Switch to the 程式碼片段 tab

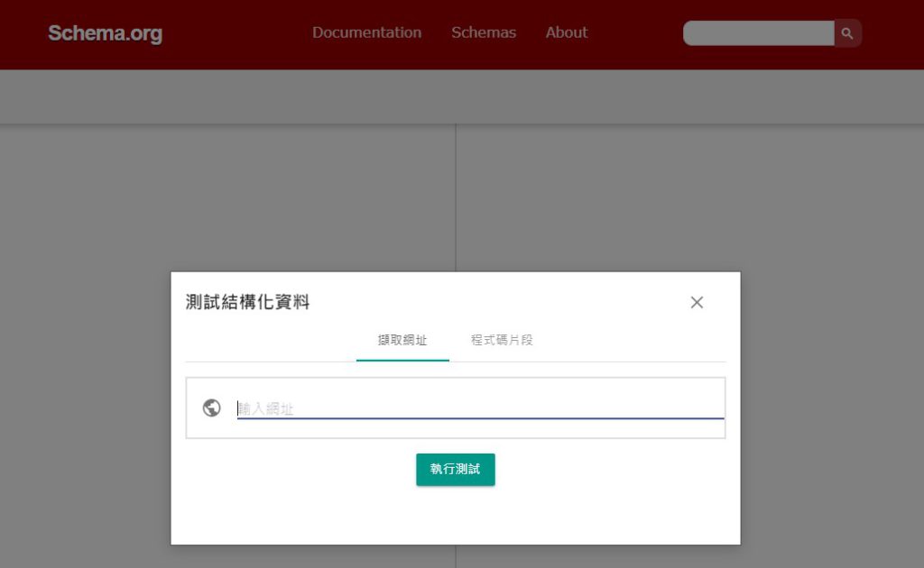pos(502,340)
